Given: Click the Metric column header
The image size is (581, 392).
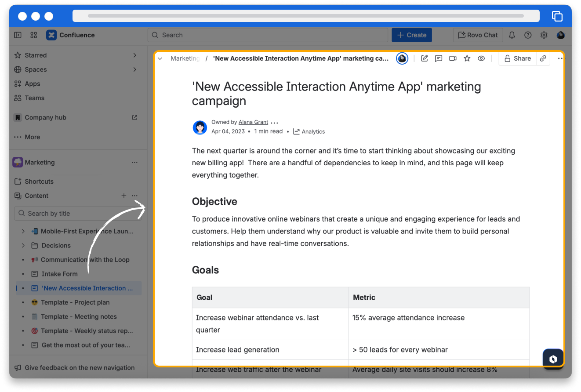Looking at the screenshot, I should click(x=439, y=298).
